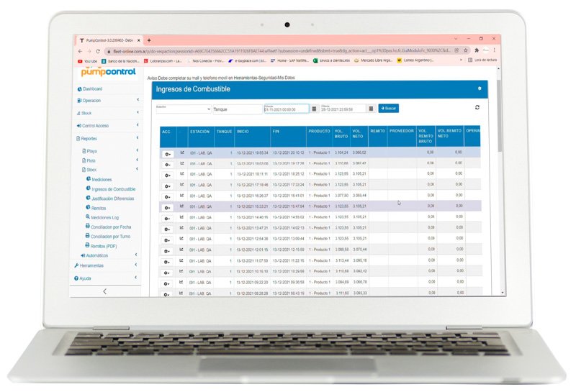Open the settings gear in Ingresos de Combustible header
576x392 pixels.
(480, 88)
